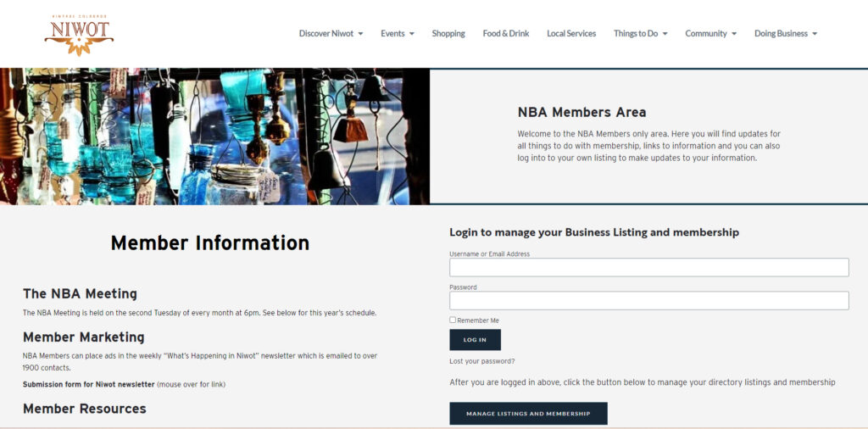Screen dimensions: 868x429
Task: Click Manage Listings and Membership button
Action: pos(528,414)
